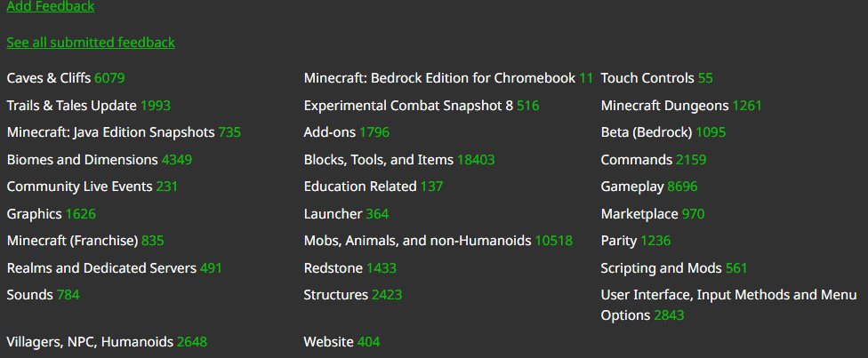Open Mobs, Animals, and non-Humanoids category

pos(417,241)
